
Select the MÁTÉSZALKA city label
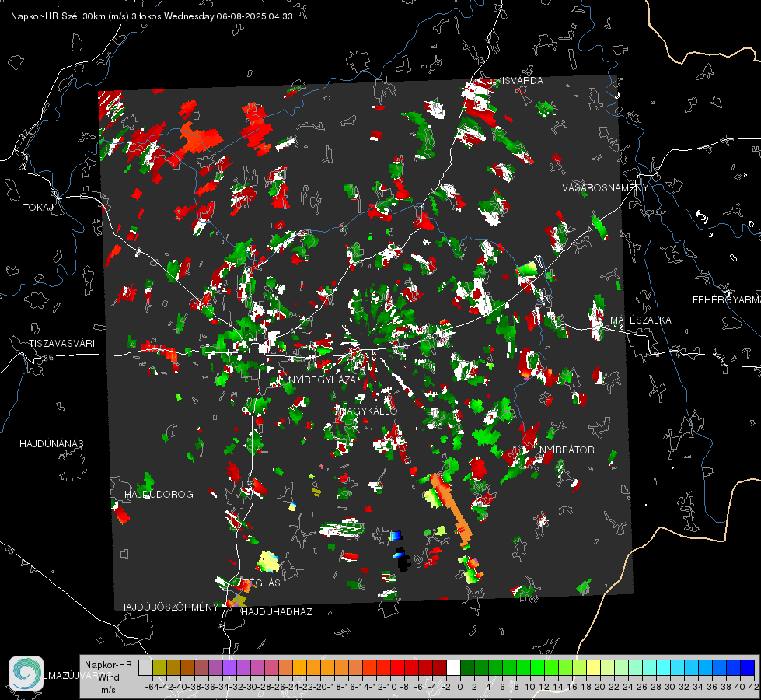(x=641, y=320)
